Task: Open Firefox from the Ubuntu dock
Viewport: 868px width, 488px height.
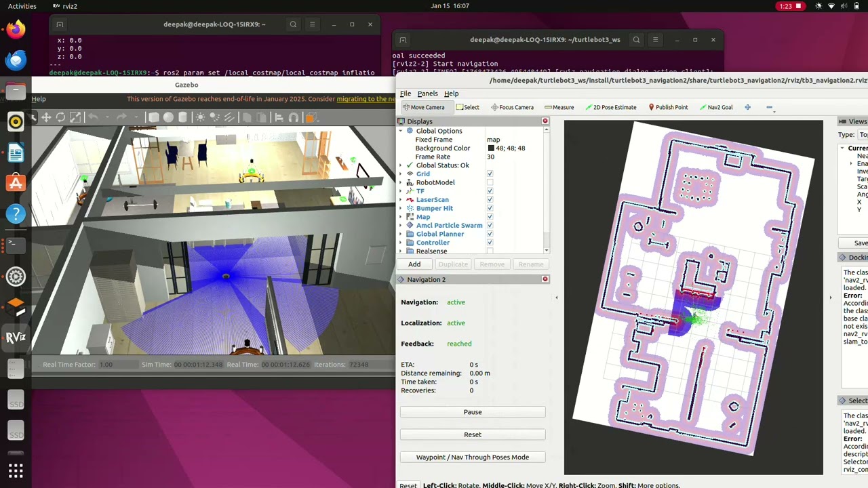Action: (16, 29)
